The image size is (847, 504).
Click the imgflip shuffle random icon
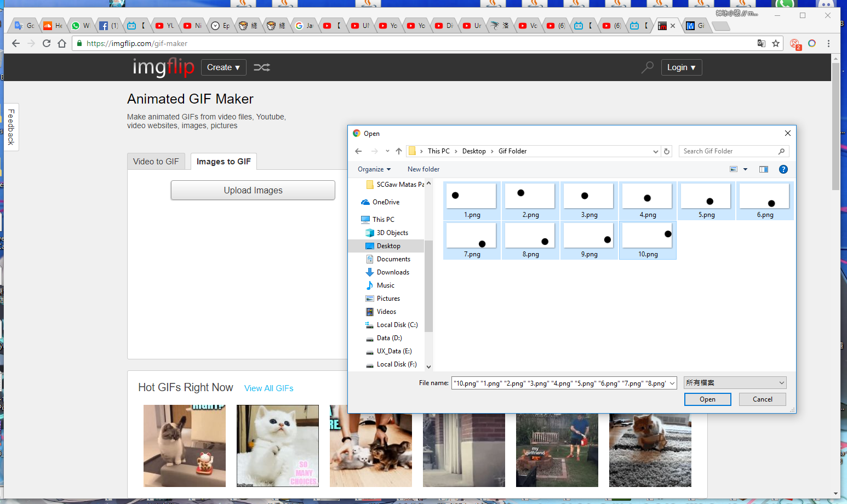262,67
